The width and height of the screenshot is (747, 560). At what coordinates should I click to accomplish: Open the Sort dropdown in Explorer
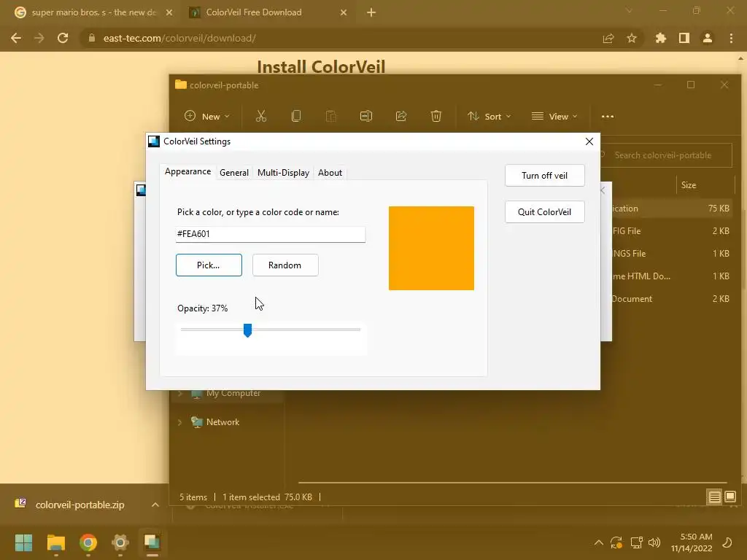(489, 116)
